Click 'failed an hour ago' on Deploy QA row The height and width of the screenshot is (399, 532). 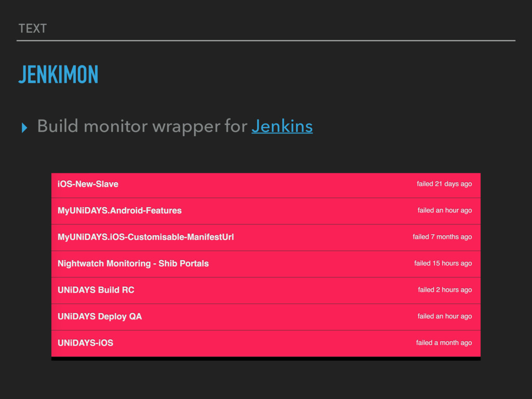[x=445, y=316]
